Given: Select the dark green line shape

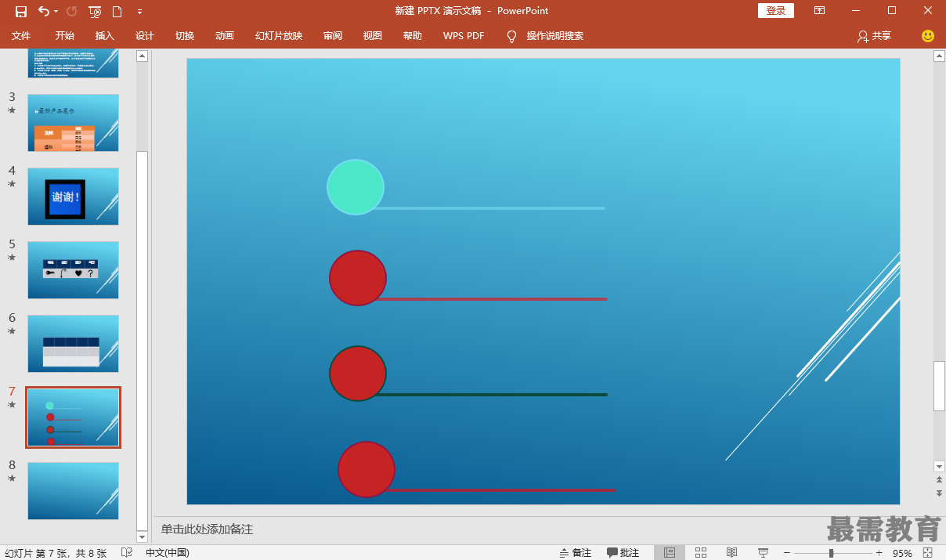Looking at the screenshot, I should tap(491, 395).
